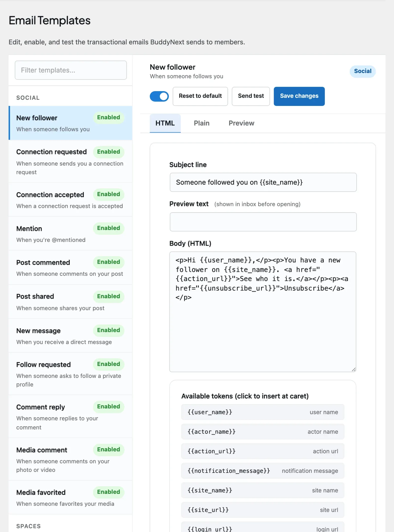Click the Reset to default button
This screenshot has width=394, height=532.
tap(200, 96)
